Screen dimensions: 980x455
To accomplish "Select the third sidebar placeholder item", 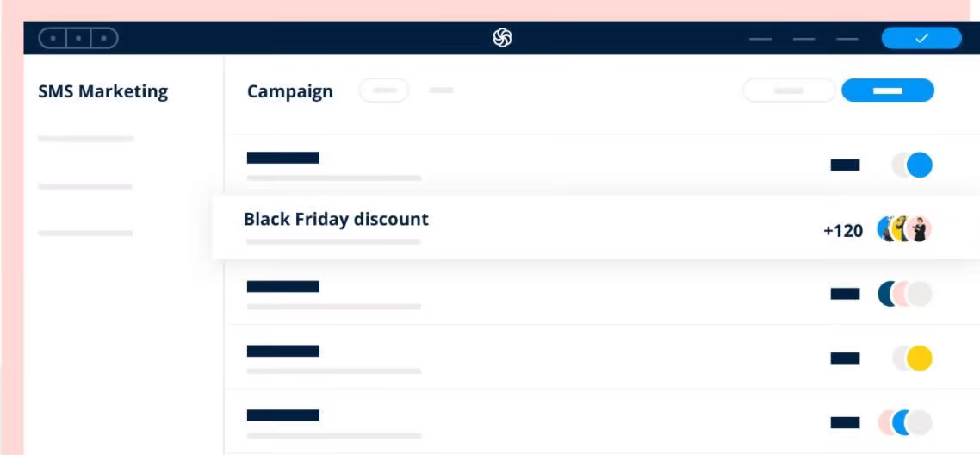I will (x=85, y=233).
